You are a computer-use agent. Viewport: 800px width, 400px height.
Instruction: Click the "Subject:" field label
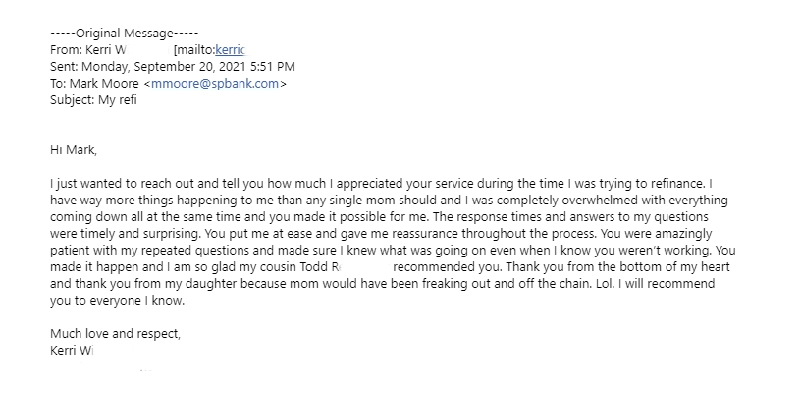click(x=72, y=102)
